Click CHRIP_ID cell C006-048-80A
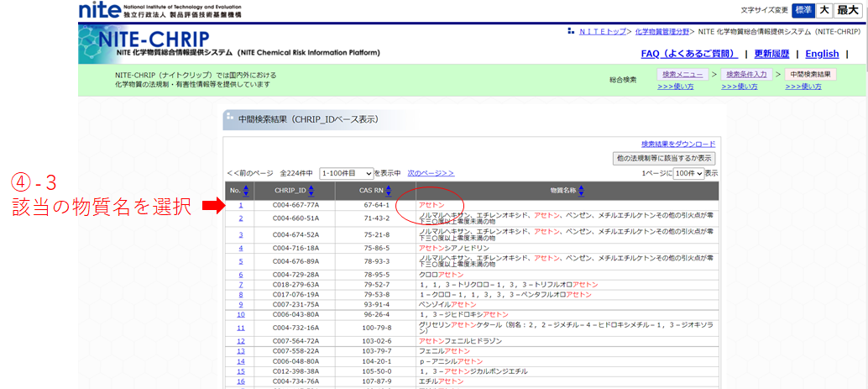 click(296, 361)
